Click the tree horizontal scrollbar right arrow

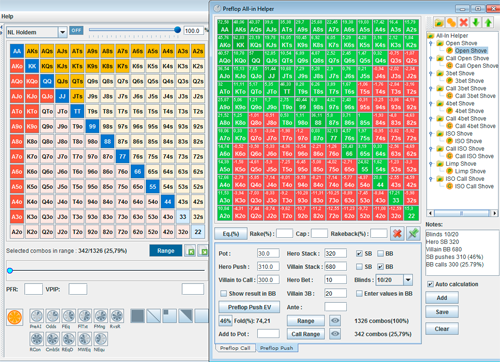(x=495, y=213)
